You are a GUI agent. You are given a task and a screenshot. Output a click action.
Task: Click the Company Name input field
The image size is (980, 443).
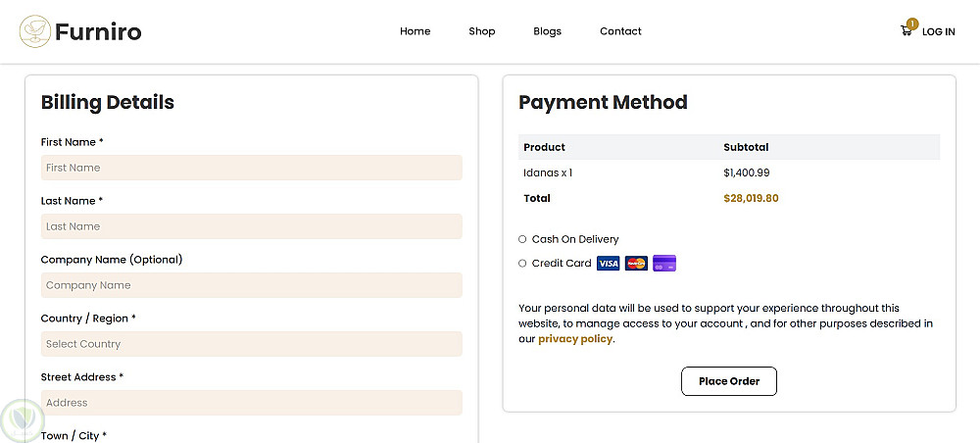pyautogui.click(x=251, y=285)
